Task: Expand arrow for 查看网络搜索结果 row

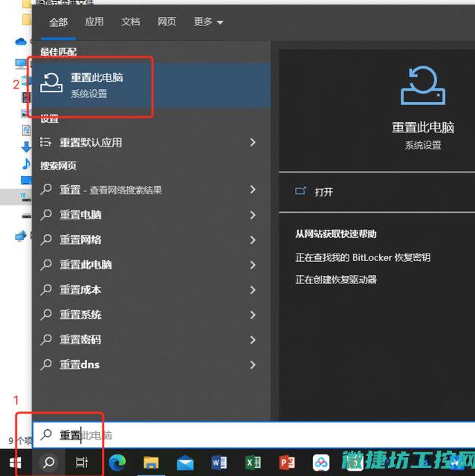Action: point(253,190)
